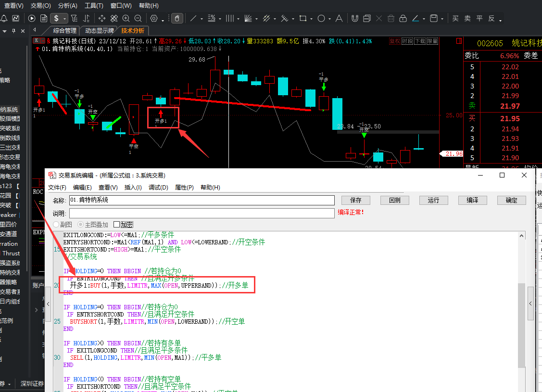Click the 保存 button
Screen dimensions: 542x392
coord(356,200)
